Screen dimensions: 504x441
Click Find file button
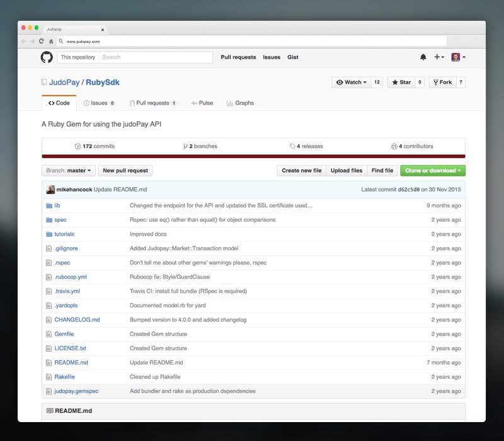(382, 171)
